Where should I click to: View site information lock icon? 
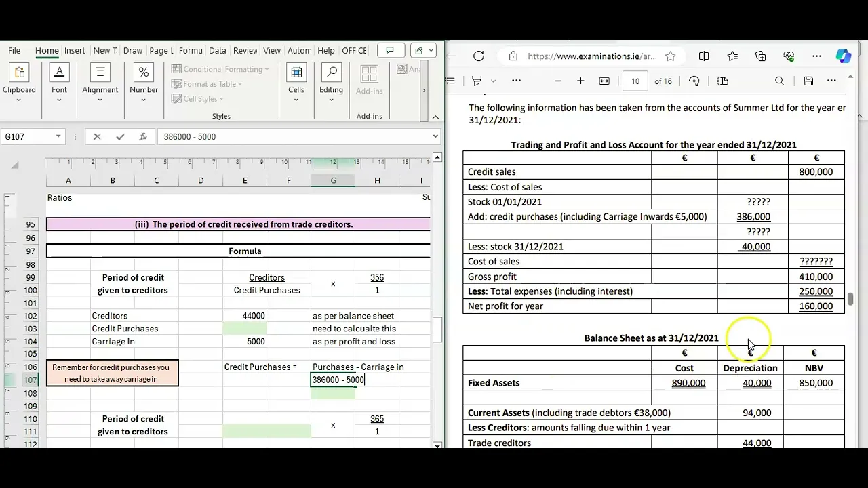point(513,56)
